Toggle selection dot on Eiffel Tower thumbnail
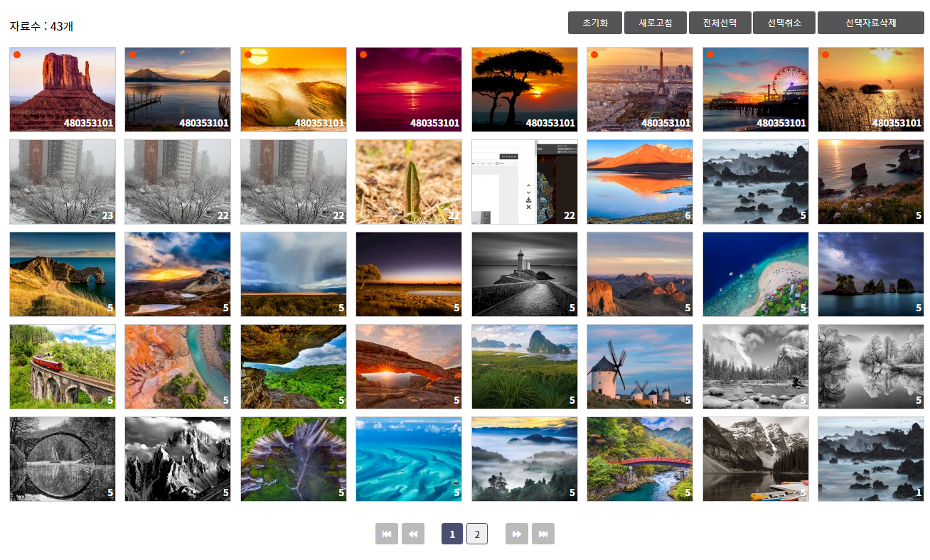 (x=594, y=55)
